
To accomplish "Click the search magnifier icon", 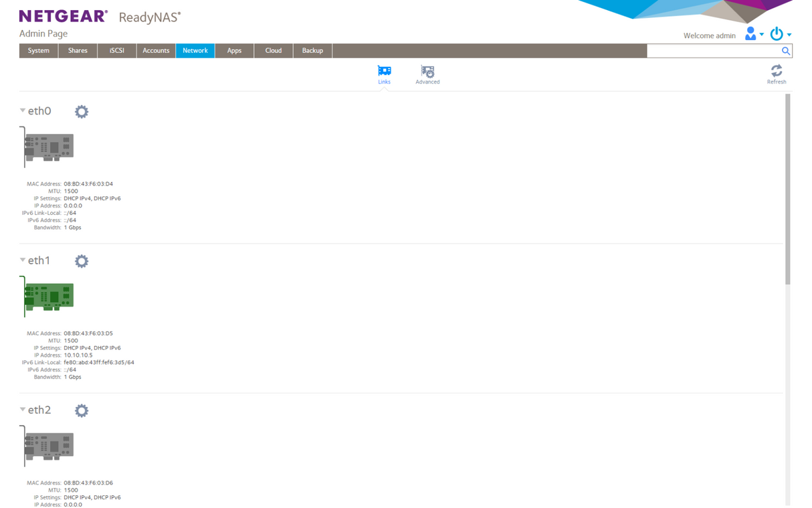I will click(x=786, y=51).
